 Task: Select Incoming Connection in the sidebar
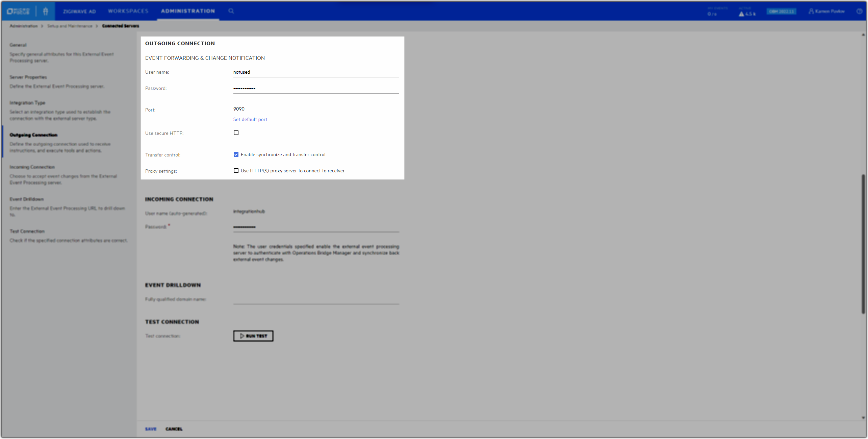(x=32, y=167)
